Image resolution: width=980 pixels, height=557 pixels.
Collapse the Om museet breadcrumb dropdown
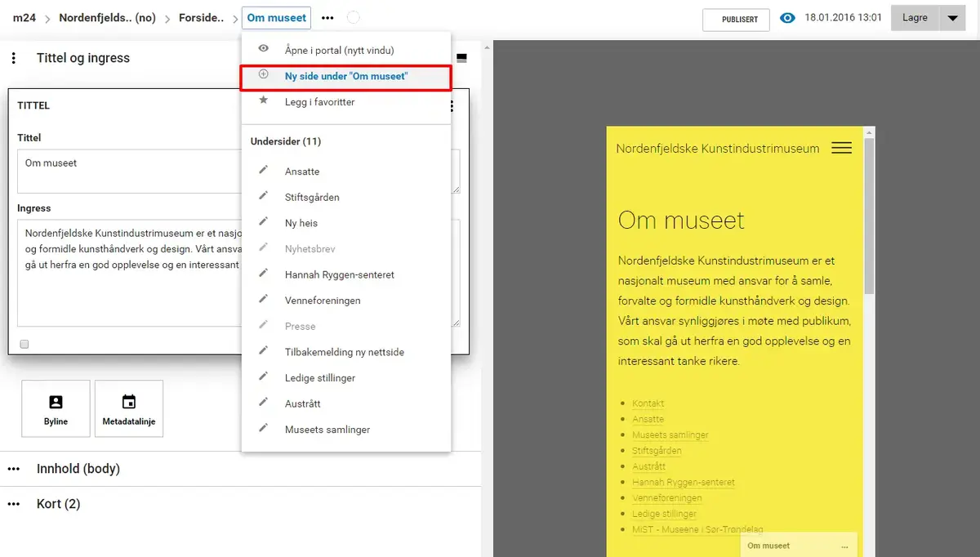pyautogui.click(x=276, y=17)
